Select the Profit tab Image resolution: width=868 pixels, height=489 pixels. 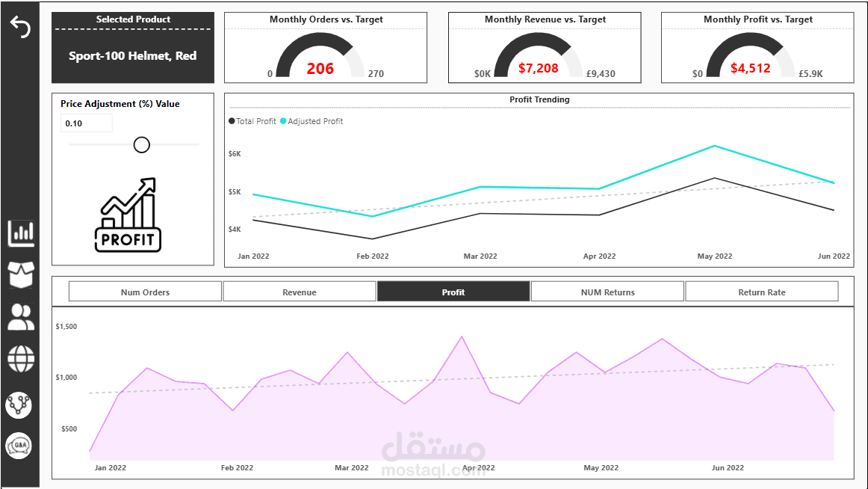coord(453,292)
